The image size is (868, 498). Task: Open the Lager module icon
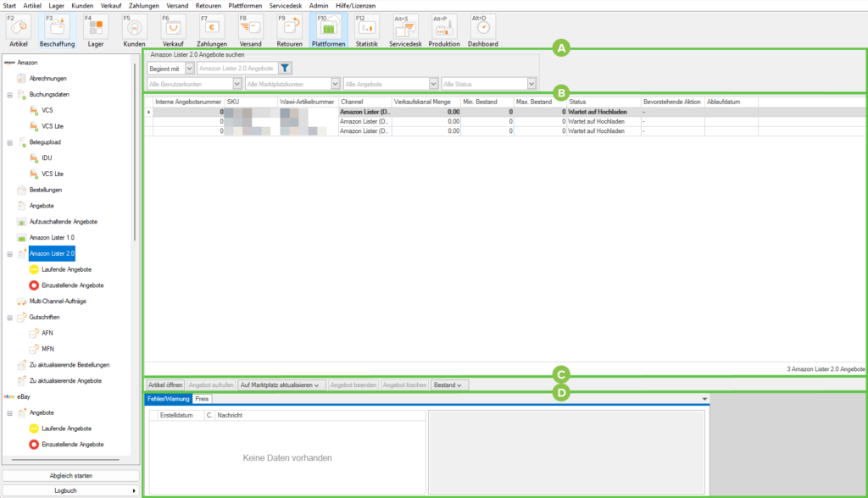96,29
